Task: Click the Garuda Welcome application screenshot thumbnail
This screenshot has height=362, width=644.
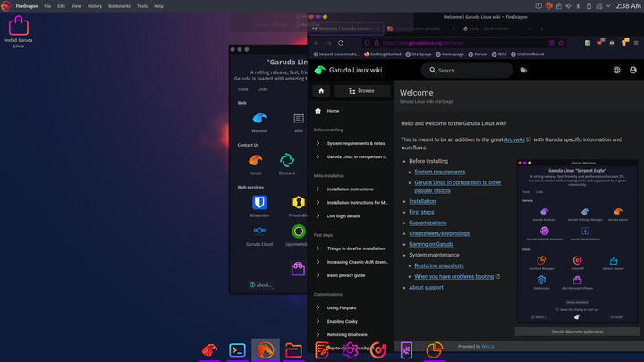Action: pyautogui.click(x=577, y=241)
